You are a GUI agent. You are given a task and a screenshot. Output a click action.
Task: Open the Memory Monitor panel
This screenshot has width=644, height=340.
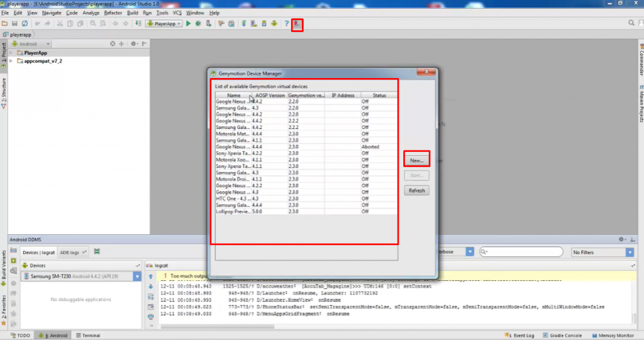point(613,336)
